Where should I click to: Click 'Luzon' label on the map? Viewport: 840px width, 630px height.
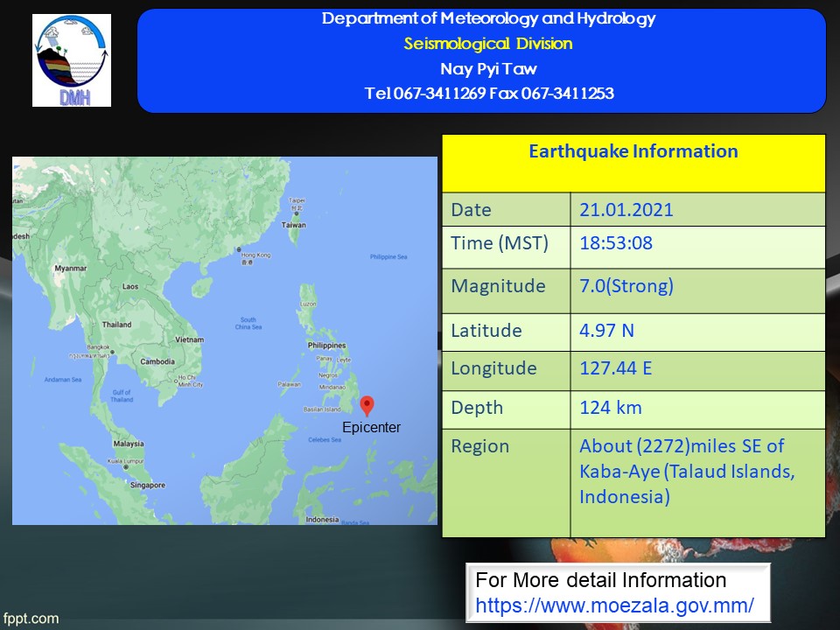308,304
